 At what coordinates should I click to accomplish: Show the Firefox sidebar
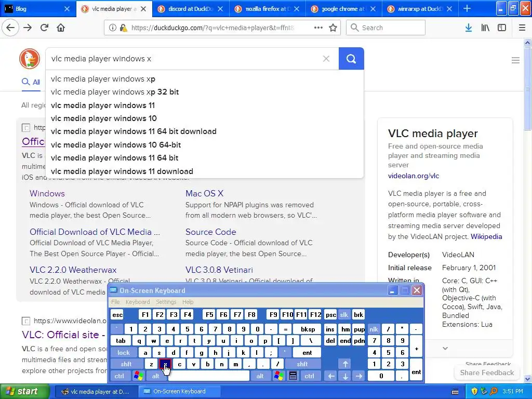coord(502,28)
